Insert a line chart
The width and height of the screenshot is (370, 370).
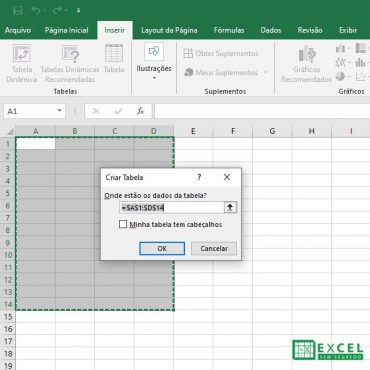click(340, 62)
